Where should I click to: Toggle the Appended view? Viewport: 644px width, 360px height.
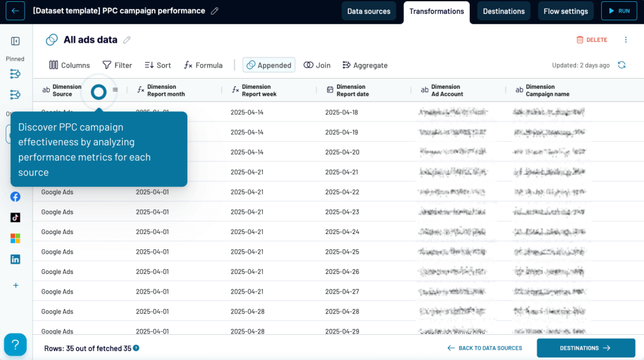(269, 65)
